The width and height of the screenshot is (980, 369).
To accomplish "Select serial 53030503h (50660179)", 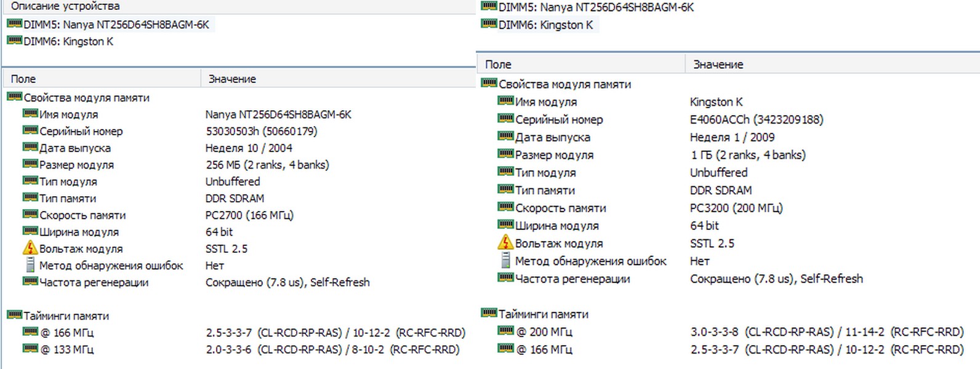I will (x=262, y=131).
